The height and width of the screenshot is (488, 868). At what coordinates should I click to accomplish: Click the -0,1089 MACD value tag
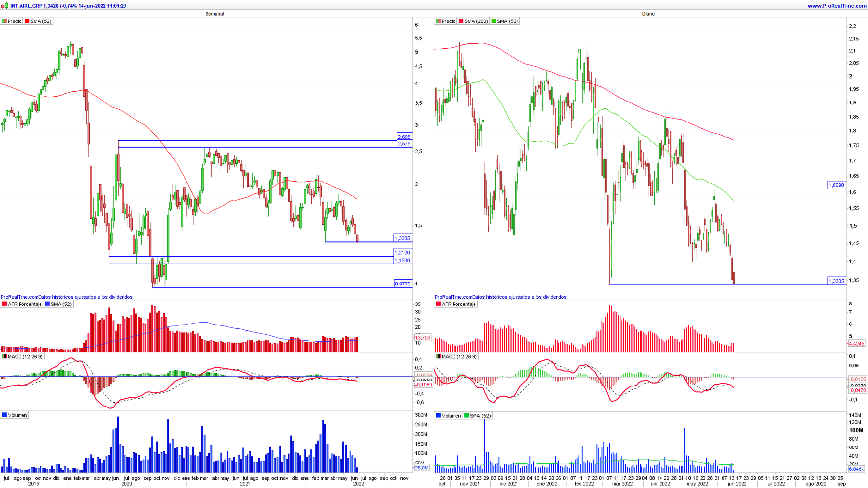(423, 385)
